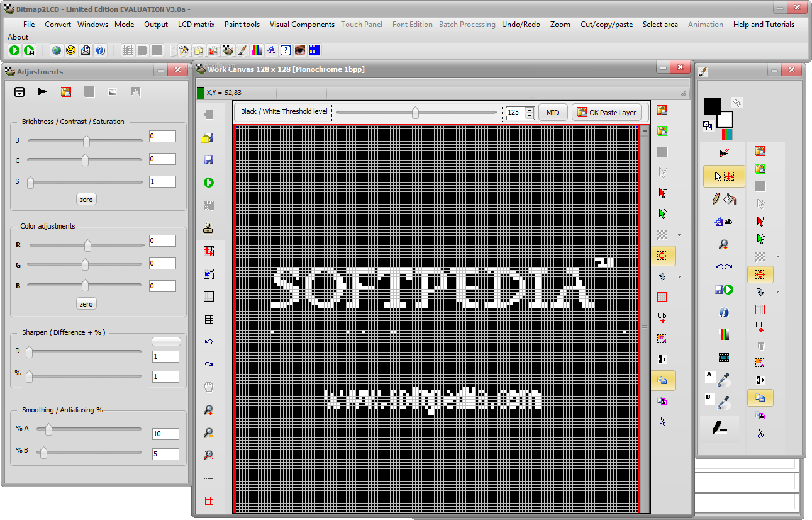Screen dimensions: 812x520
Task: Click the undo arrow in canvas left toolbar
Action: click(209, 342)
